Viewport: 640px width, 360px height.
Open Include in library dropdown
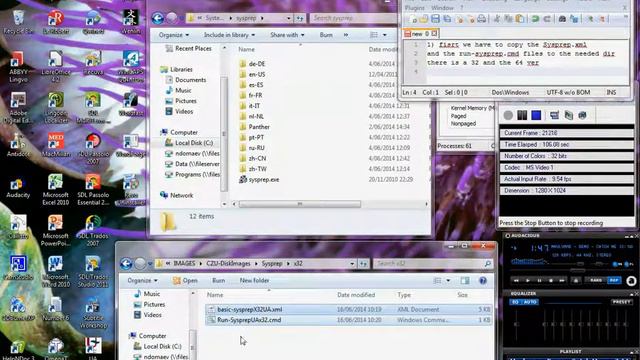point(229,35)
